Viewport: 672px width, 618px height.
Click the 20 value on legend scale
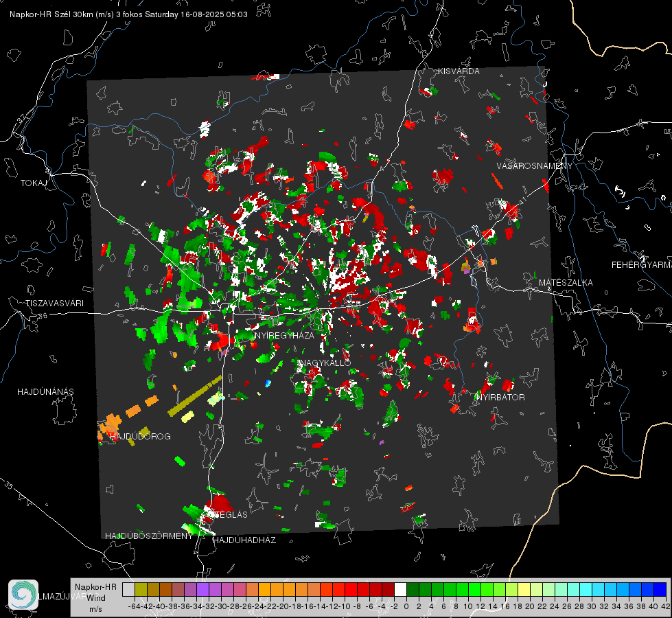[530, 606]
